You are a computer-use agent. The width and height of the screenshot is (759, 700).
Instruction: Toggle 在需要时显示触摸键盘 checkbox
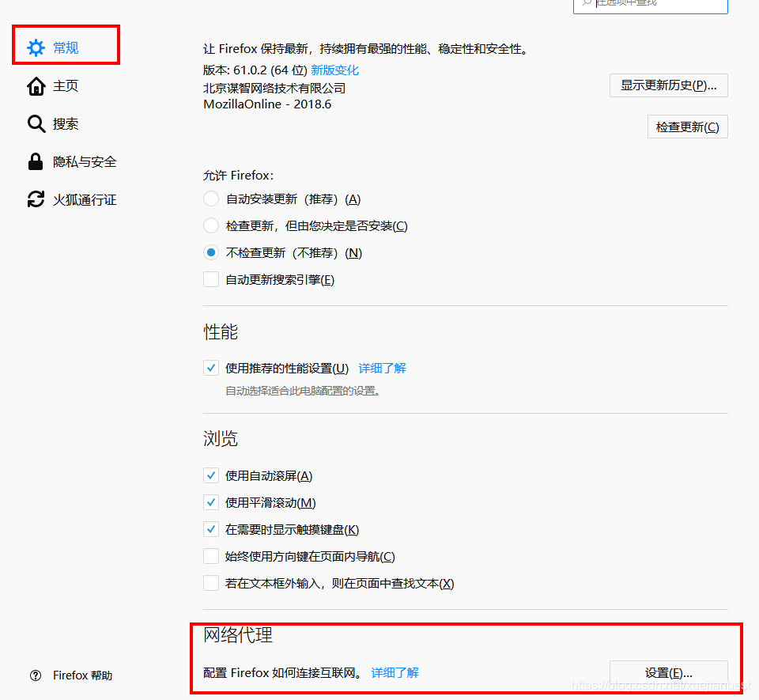pyautogui.click(x=211, y=529)
